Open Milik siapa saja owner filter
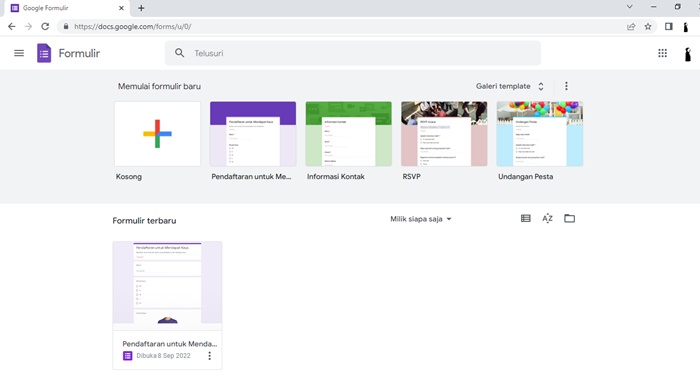 pos(421,219)
